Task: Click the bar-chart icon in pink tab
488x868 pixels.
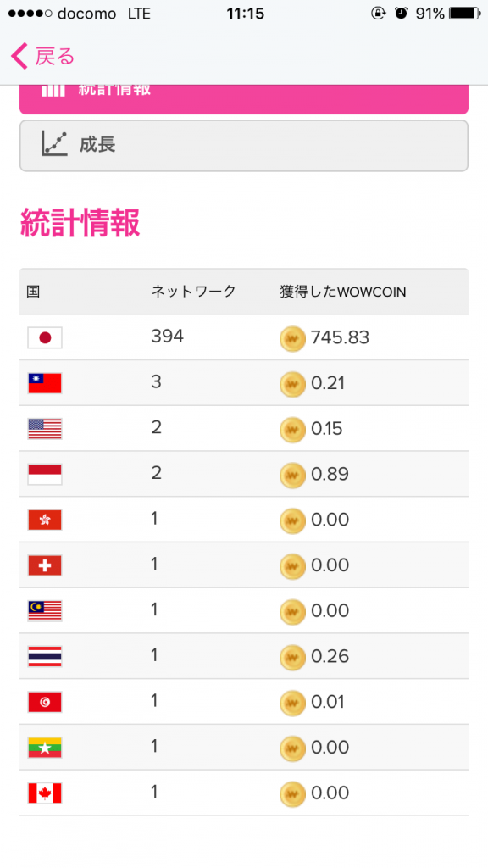Action: pos(53,90)
